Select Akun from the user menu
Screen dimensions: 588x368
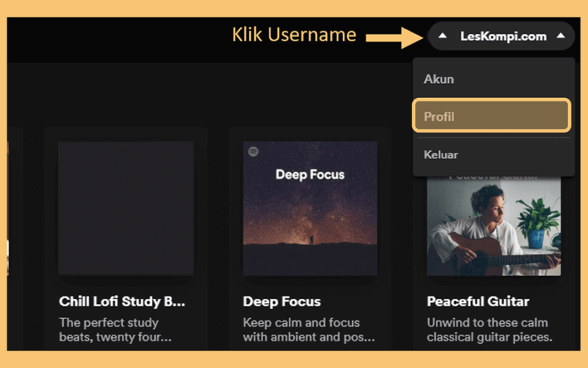pyautogui.click(x=493, y=79)
